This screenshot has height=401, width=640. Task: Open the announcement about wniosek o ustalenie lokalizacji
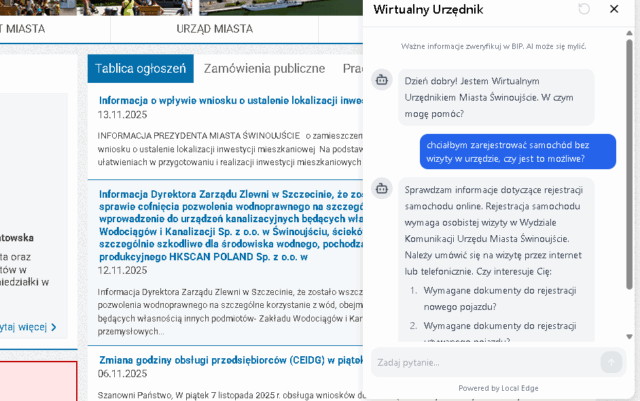click(x=229, y=100)
